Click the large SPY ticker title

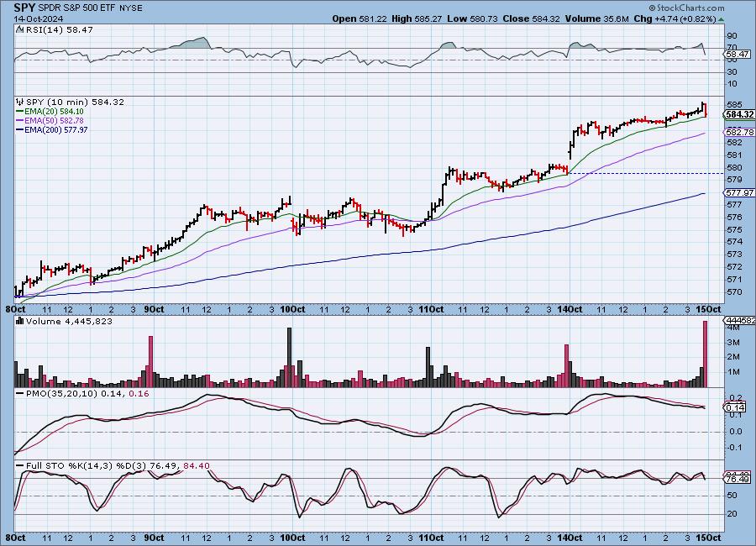[24, 8]
